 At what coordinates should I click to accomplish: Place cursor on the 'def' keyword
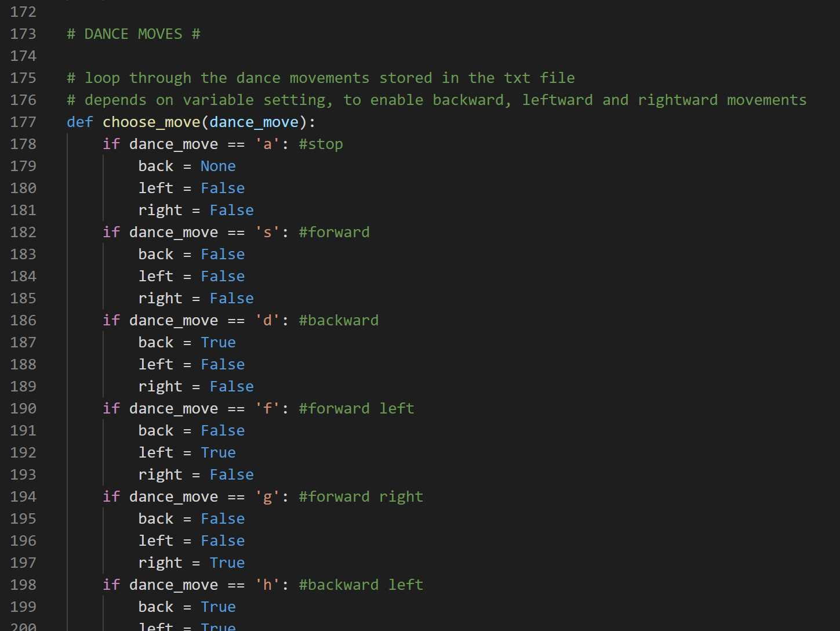79,122
